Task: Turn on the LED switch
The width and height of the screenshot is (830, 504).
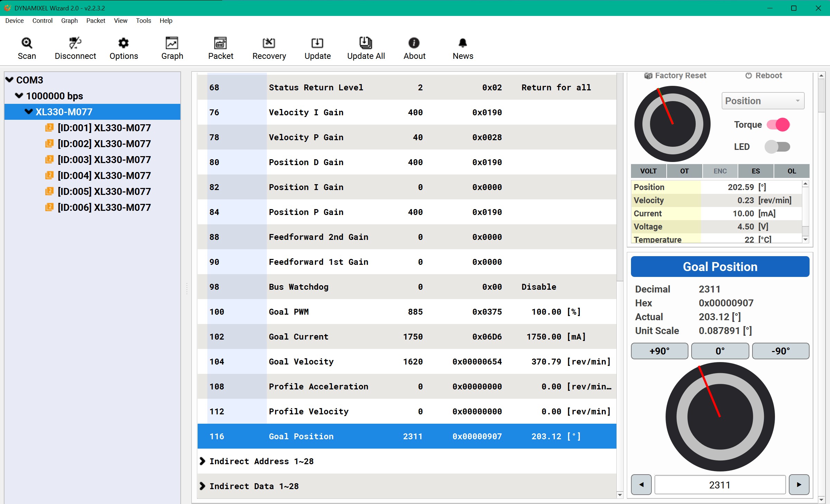Action: [777, 147]
